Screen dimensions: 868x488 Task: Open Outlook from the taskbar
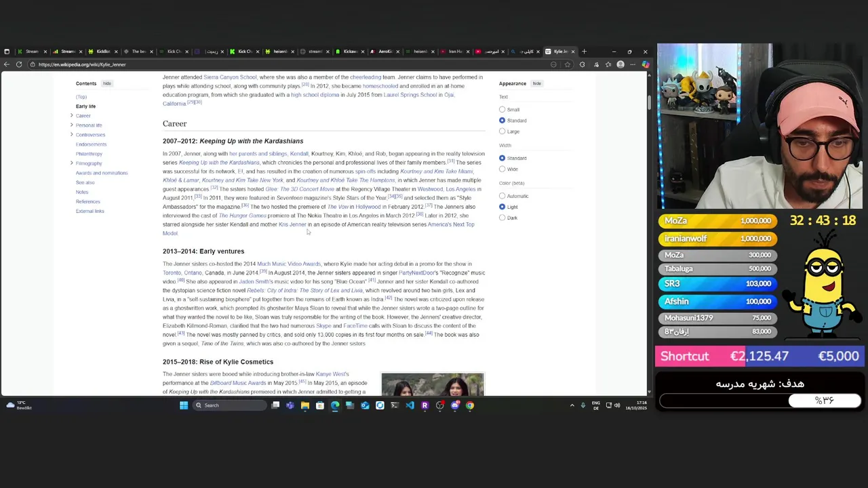(365, 405)
